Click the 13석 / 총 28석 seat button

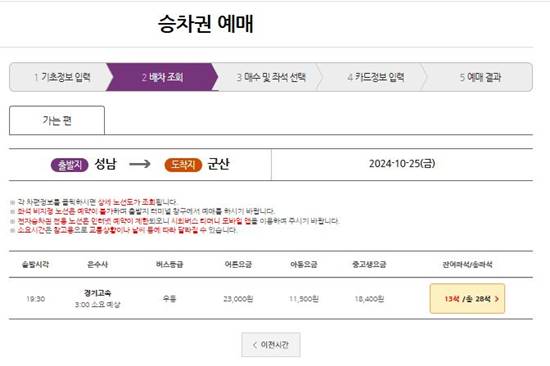[x=467, y=299]
